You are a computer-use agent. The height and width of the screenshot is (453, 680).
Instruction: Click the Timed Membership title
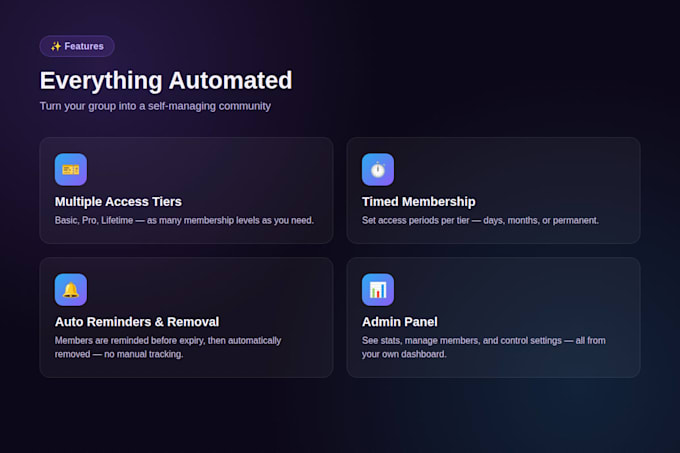[x=418, y=202]
